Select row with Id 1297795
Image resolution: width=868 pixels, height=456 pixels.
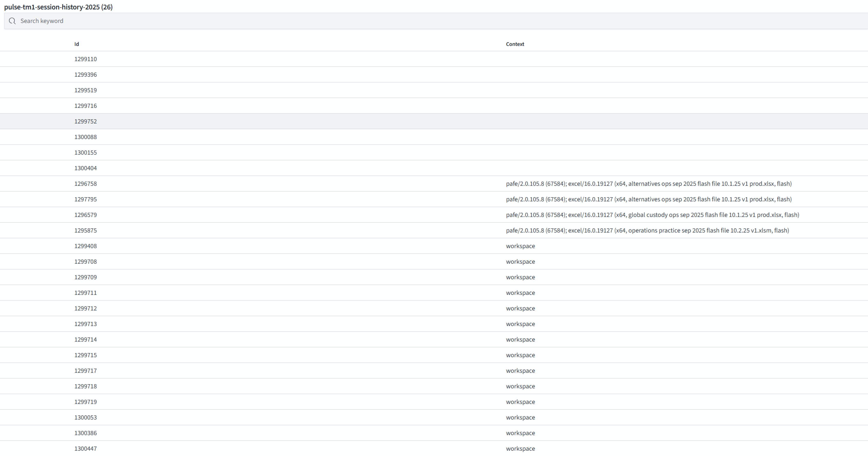tap(86, 199)
